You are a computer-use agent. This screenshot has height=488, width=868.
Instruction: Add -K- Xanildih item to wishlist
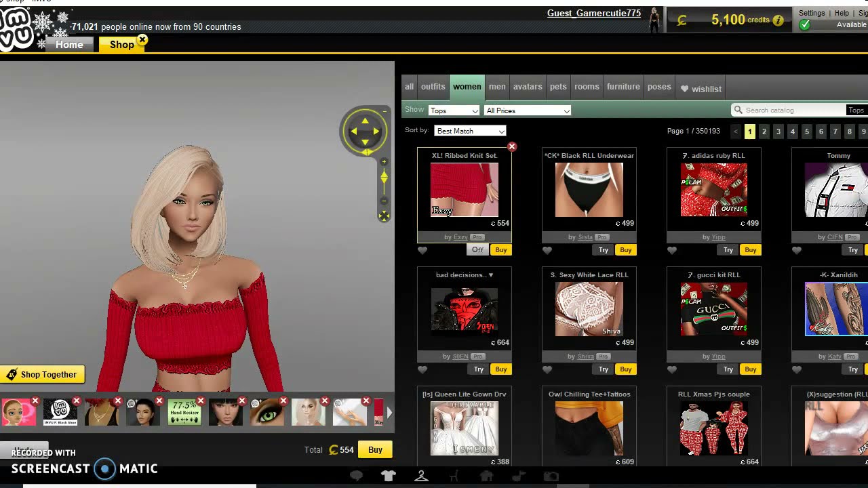[x=797, y=370]
